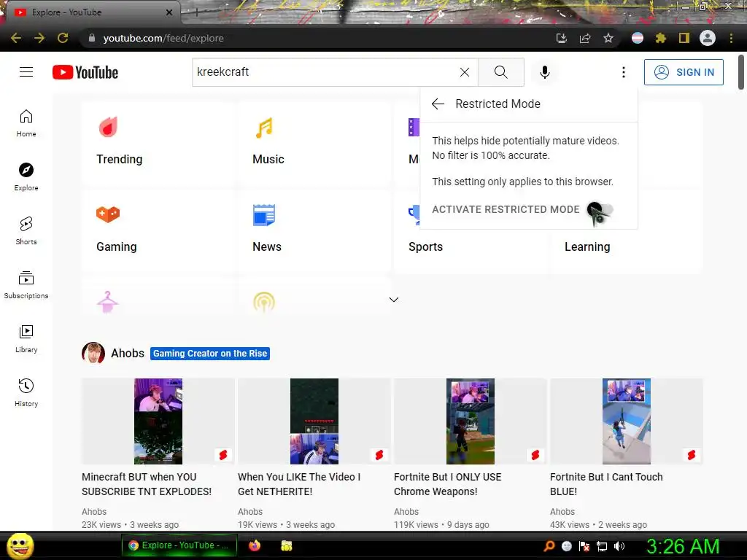Click the volume speaker tray icon
747x560 pixels.
tap(619, 546)
